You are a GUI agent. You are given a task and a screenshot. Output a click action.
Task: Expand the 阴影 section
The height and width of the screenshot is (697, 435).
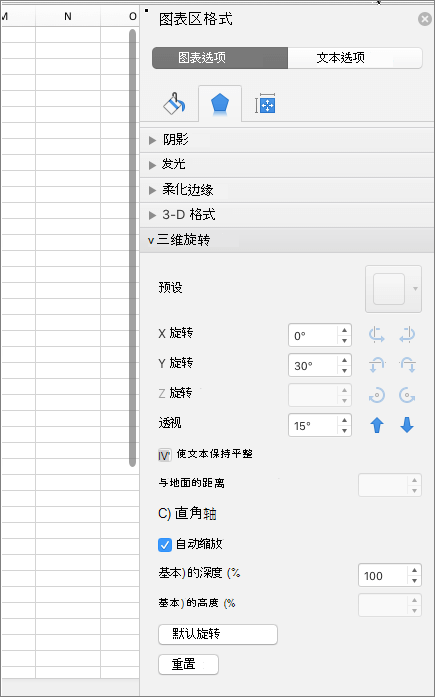pyautogui.click(x=287, y=140)
